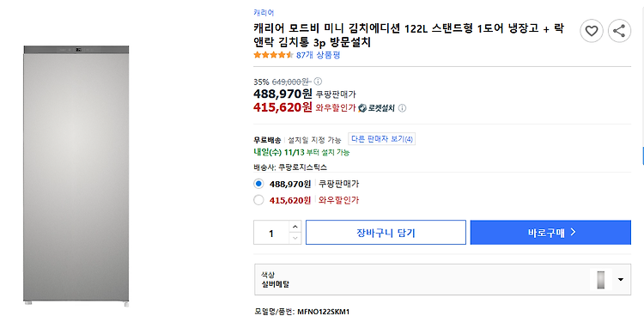
Task: Click the 장바구니 담기 button
Action: click(x=386, y=233)
